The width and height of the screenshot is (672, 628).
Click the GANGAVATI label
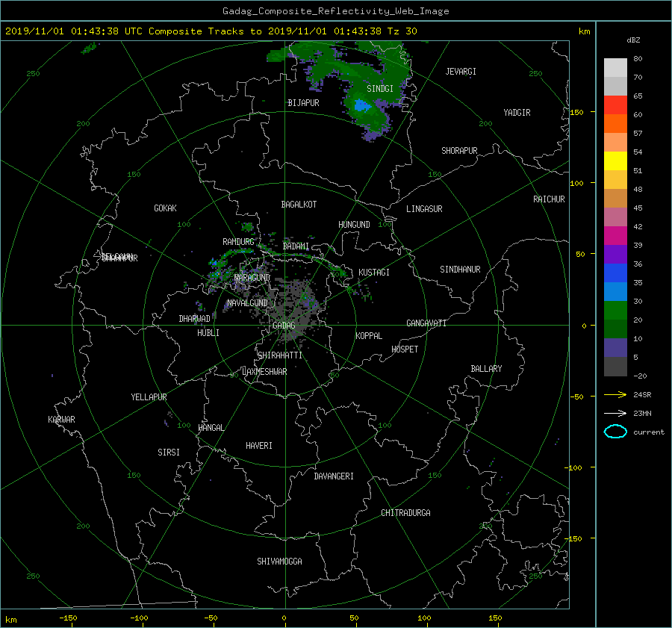(x=426, y=323)
